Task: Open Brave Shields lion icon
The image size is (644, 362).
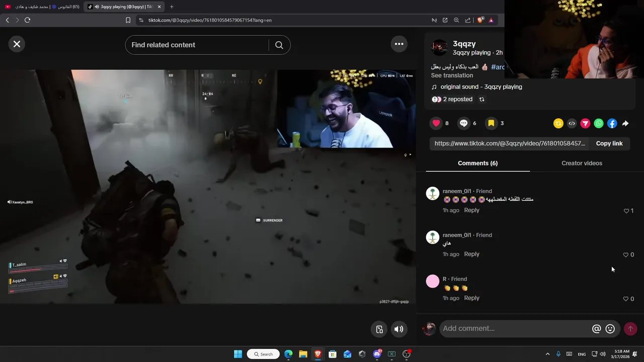Action: tap(480, 20)
